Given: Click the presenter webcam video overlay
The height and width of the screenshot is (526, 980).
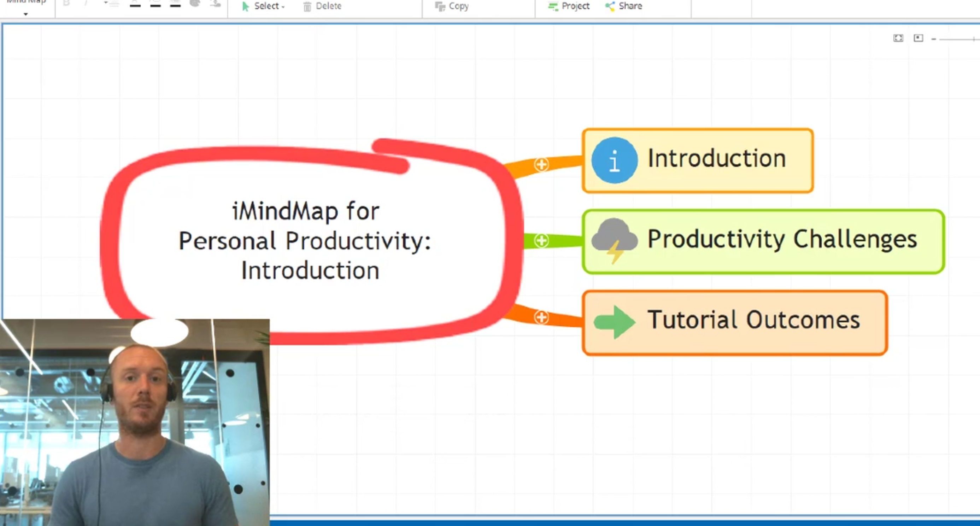Looking at the screenshot, I should [135, 422].
